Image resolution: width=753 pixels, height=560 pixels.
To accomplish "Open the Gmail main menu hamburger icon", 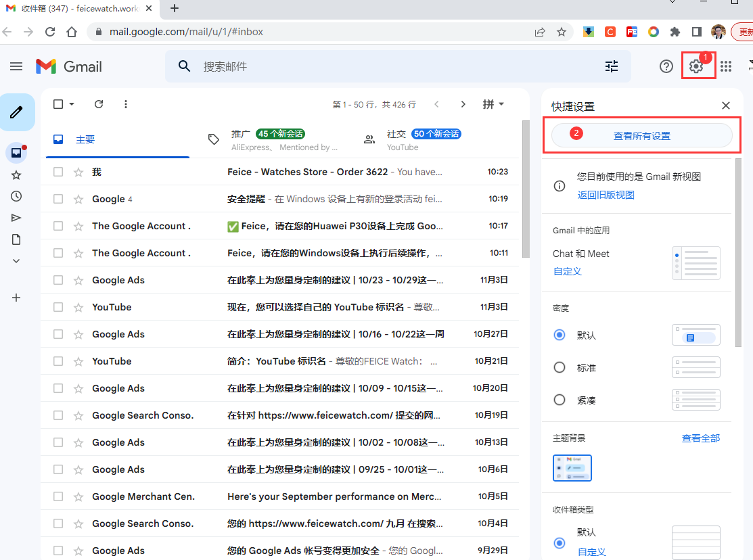I will tap(16, 66).
